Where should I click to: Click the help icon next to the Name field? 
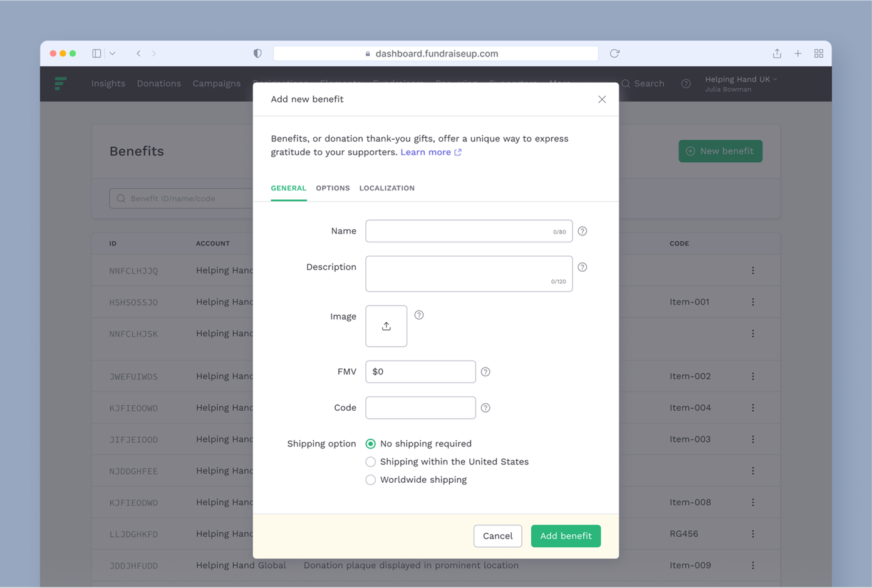(x=582, y=231)
